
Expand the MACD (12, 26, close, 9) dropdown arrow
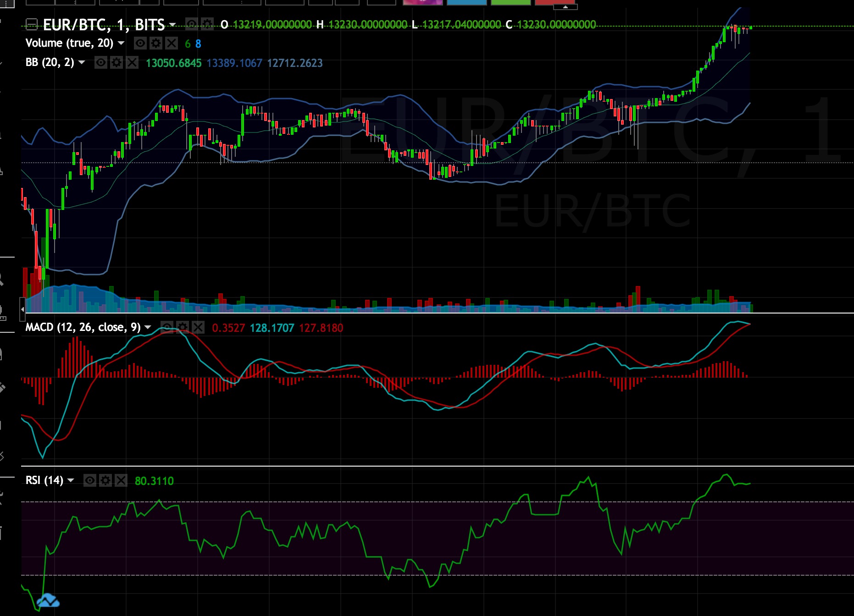click(x=148, y=327)
